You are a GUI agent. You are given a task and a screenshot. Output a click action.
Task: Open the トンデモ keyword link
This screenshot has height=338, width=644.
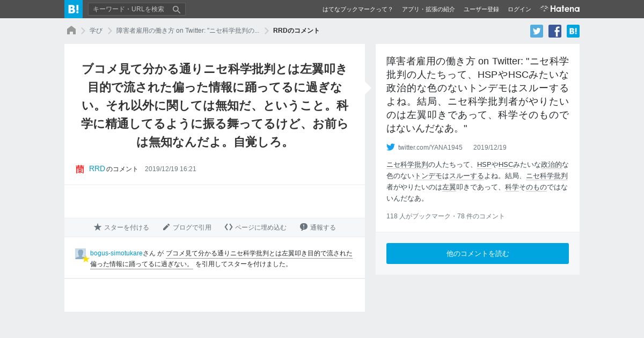point(428,176)
